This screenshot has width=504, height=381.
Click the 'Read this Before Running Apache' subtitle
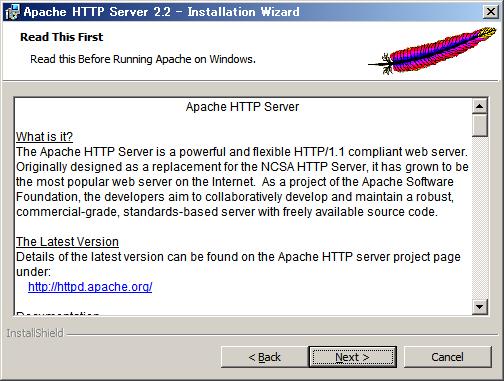click(143, 59)
